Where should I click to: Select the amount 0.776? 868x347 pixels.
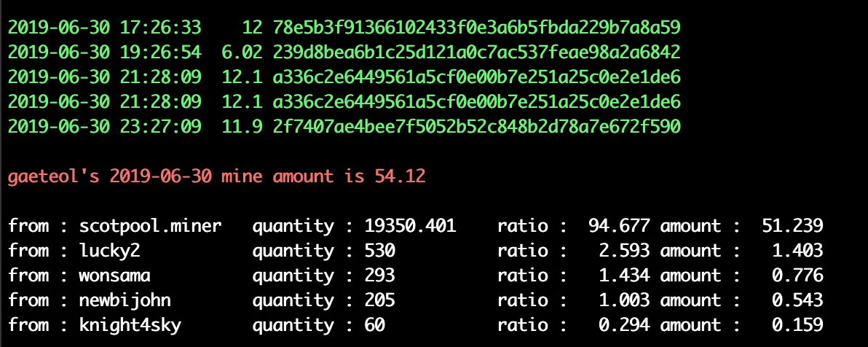(x=797, y=276)
